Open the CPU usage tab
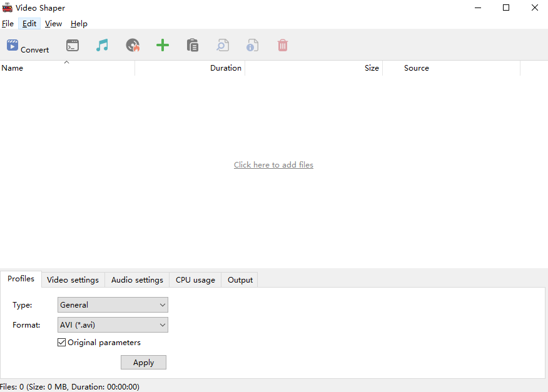The width and height of the screenshot is (548, 392). pyautogui.click(x=195, y=280)
